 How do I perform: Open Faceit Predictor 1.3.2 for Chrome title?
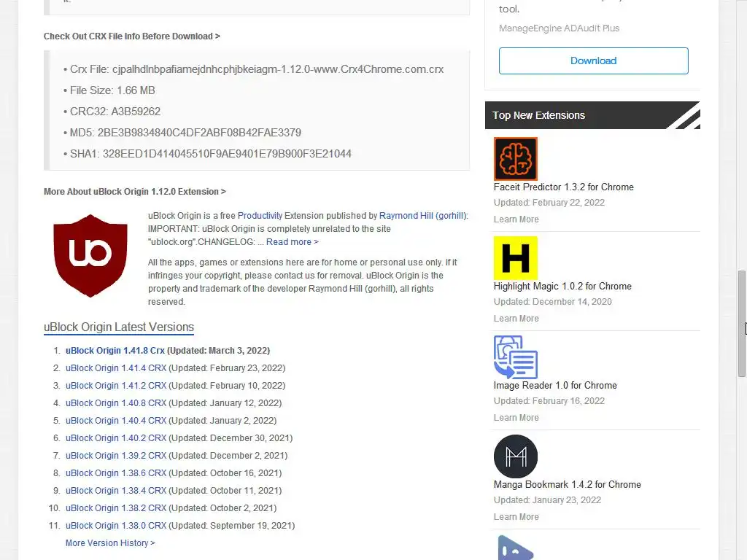click(564, 187)
